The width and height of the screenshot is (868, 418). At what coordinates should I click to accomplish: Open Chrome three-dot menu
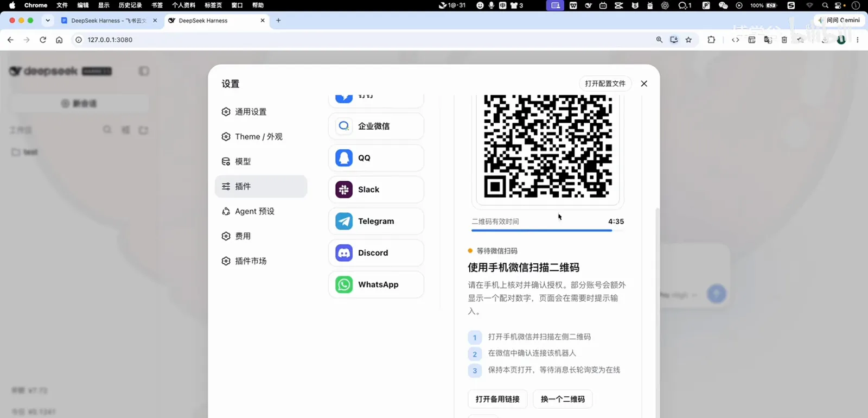(858, 40)
